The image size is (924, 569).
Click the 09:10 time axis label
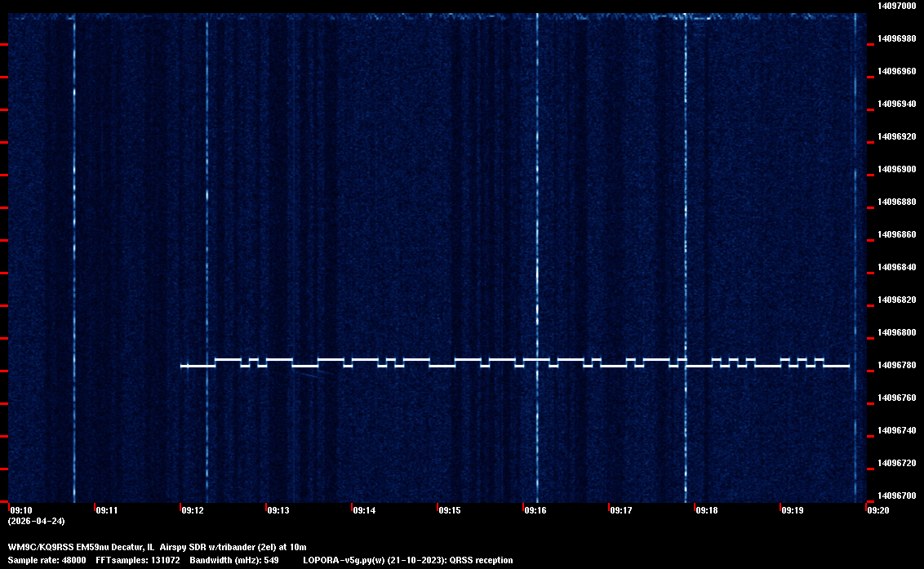click(x=21, y=510)
